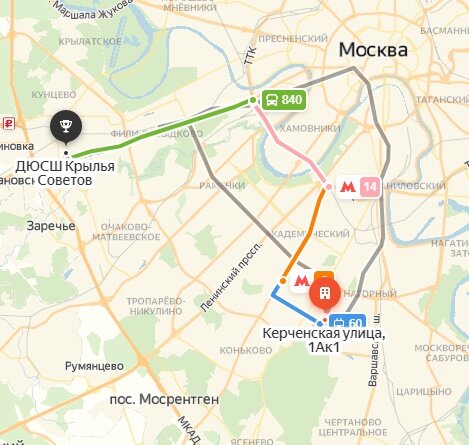Select the black trophy pin for ДЮСШ Крылья Советов
The height and width of the screenshot is (445, 469).
(x=66, y=127)
